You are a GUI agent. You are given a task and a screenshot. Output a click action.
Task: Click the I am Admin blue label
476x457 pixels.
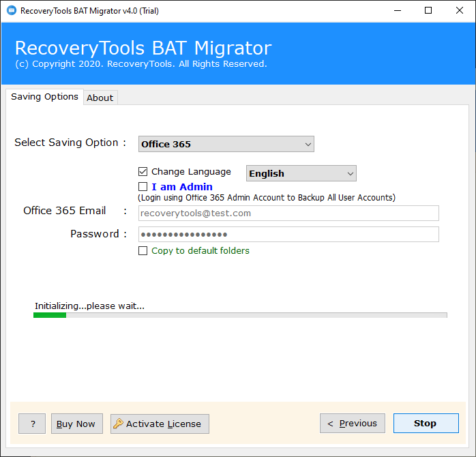click(182, 187)
